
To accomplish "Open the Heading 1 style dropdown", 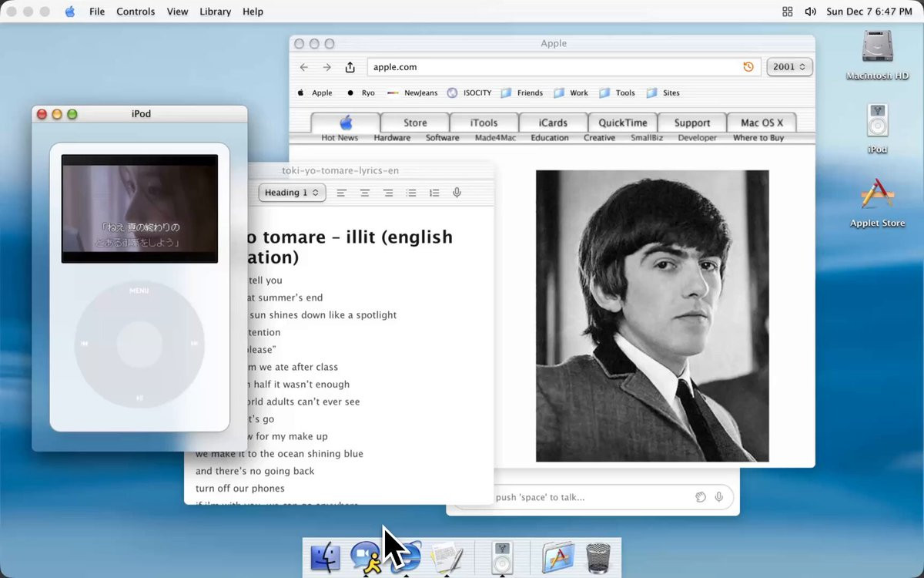I will point(292,193).
